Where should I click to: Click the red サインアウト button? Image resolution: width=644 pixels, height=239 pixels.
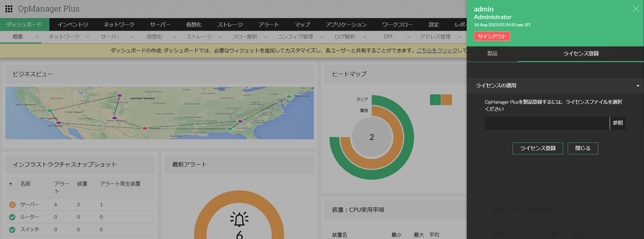pos(492,36)
